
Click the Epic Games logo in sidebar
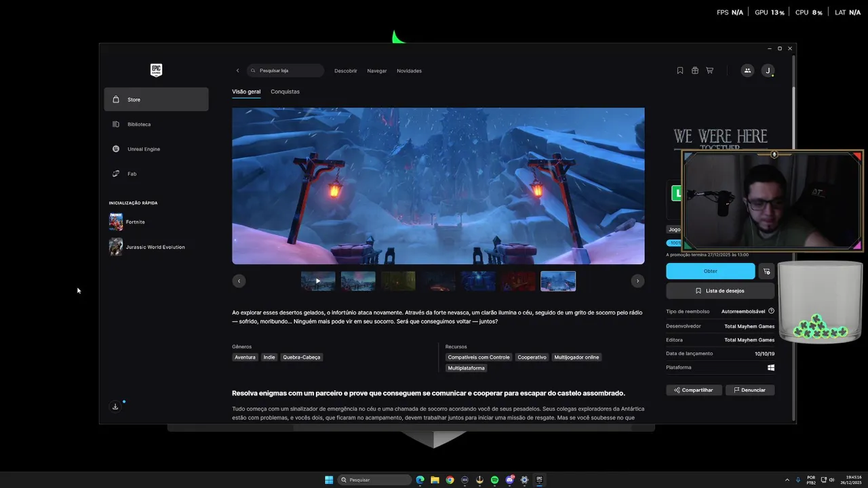click(x=156, y=70)
